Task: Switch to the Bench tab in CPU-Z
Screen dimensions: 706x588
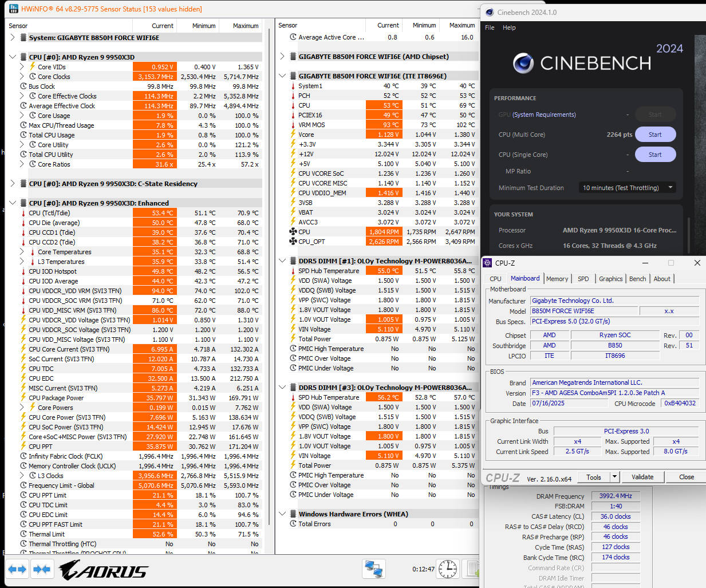Action: 637,279
